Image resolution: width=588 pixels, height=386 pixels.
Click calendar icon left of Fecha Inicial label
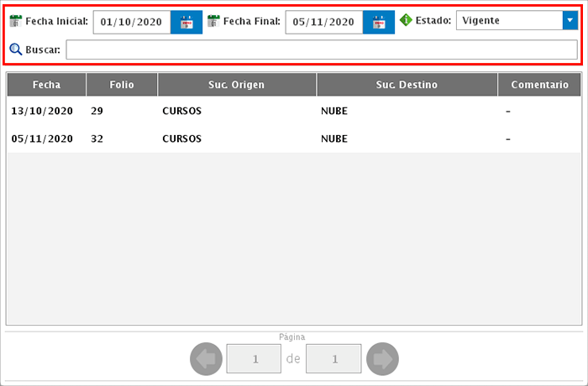(15, 20)
